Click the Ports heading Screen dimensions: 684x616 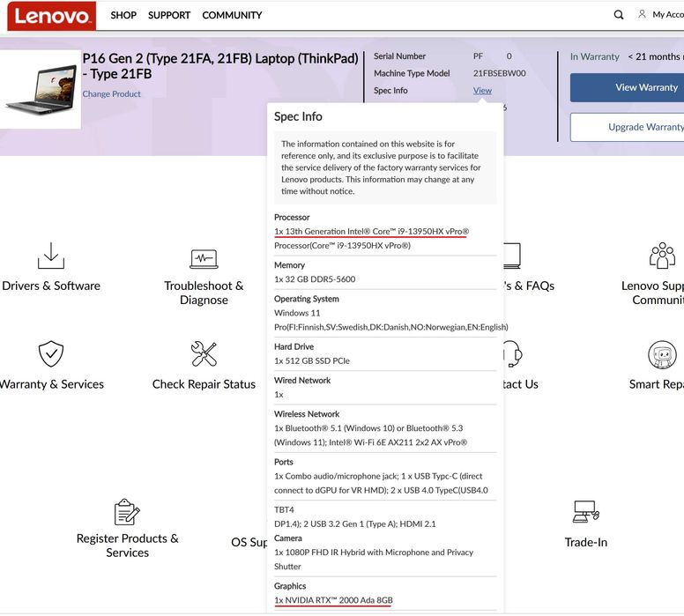tap(284, 462)
